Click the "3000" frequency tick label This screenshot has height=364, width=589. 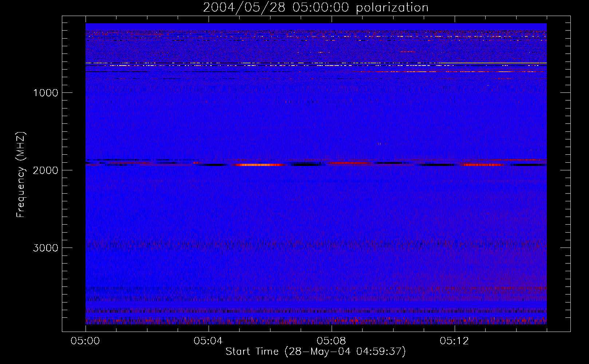coord(46,248)
